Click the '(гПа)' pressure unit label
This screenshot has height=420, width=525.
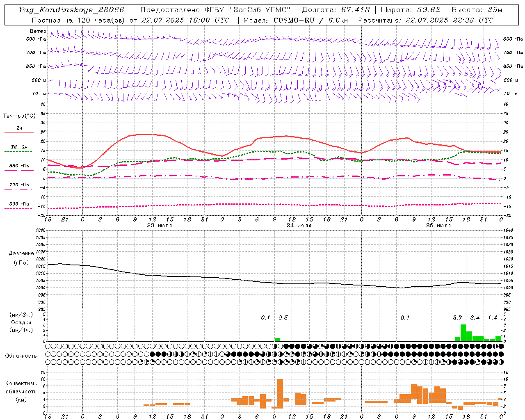[21, 262]
